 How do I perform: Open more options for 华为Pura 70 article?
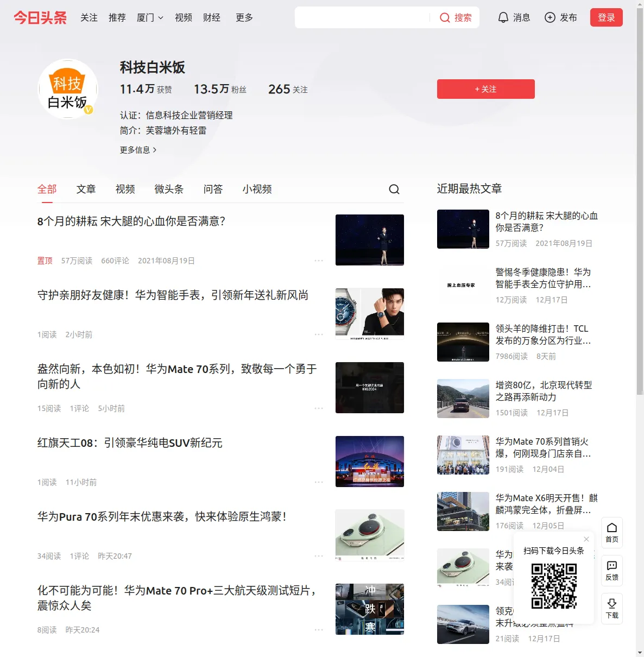point(319,556)
